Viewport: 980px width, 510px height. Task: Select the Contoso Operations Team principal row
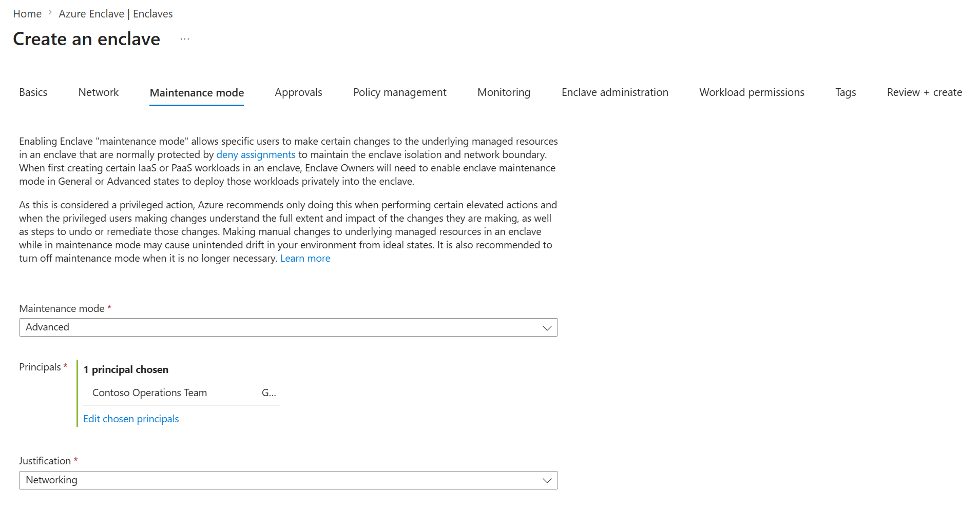(182, 393)
